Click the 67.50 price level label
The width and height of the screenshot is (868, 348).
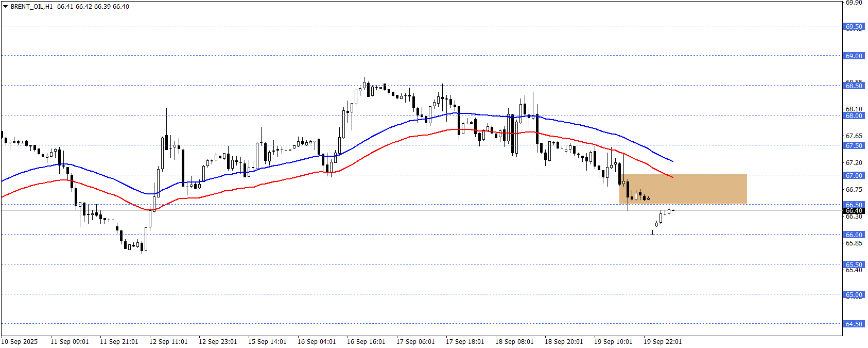[854, 145]
